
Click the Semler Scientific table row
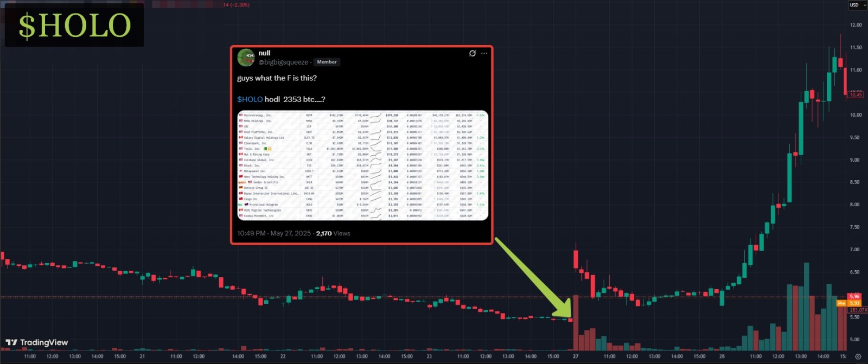click(362, 182)
